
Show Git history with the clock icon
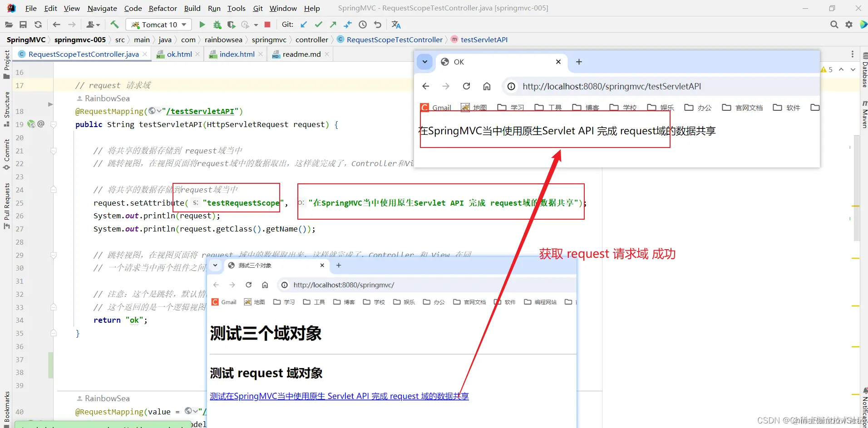pyautogui.click(x=363, y=25)
